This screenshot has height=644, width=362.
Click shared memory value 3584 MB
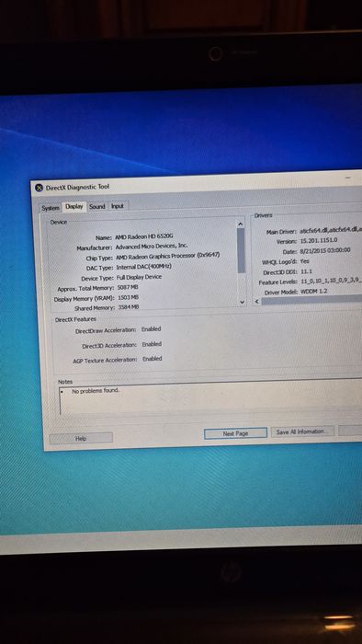tap(129, 307)
